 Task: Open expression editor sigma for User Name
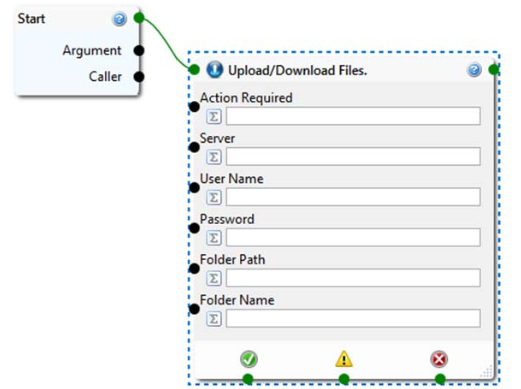point(214,197)
